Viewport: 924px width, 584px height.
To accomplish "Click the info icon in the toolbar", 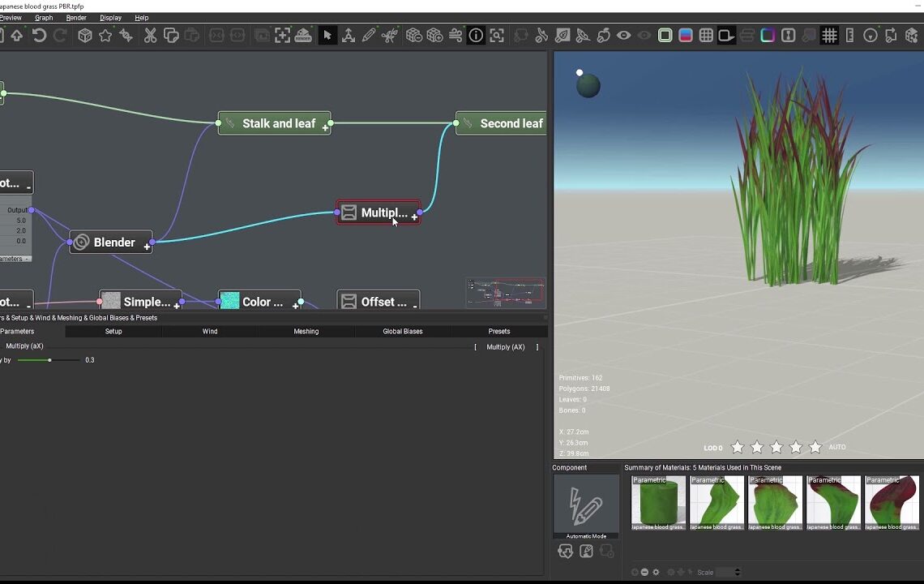I will click(x=477, y=36).
